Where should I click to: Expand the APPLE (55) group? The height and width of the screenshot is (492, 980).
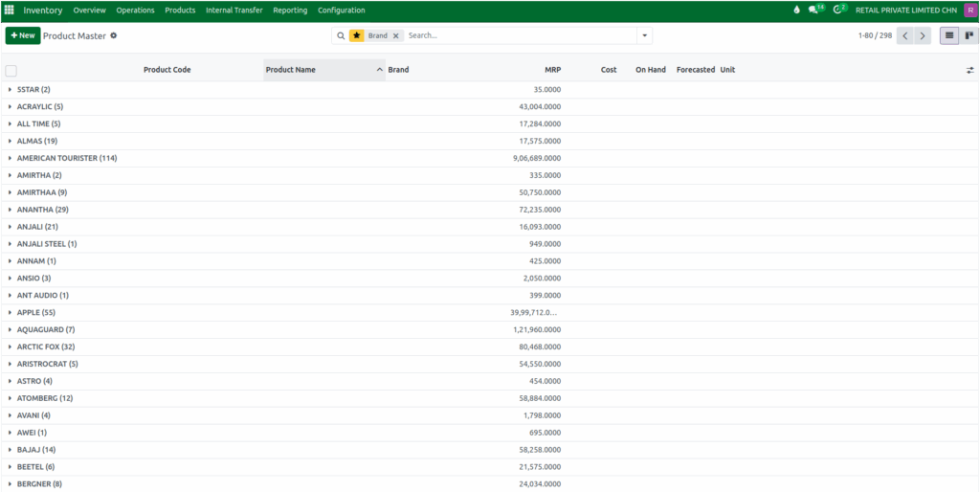tap(10, 313)
